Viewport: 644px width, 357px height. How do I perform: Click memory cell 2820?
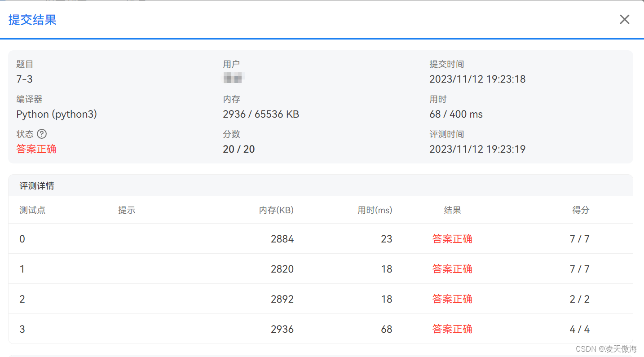coord(282,269)
